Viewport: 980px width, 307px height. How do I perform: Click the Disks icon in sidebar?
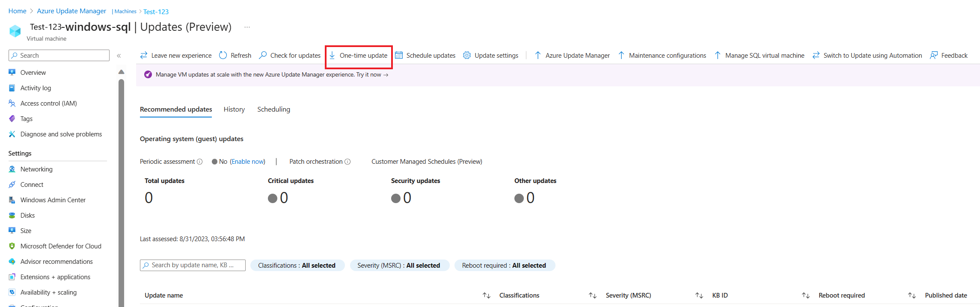pos(12,215)
